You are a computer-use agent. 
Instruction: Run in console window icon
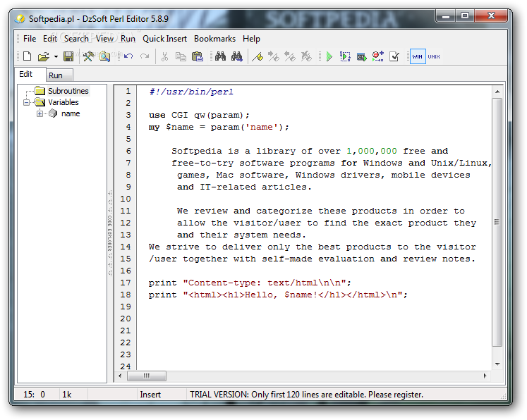pyautogui.click(x=361, y=57)
